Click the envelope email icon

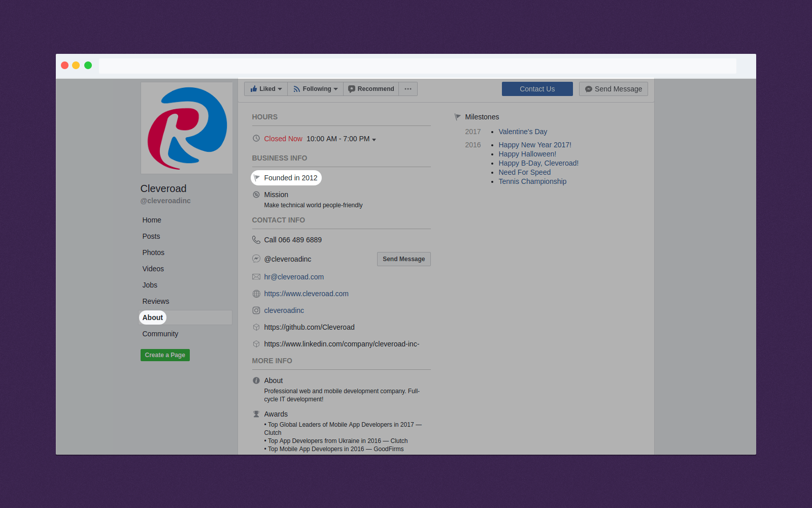[256, 277]
